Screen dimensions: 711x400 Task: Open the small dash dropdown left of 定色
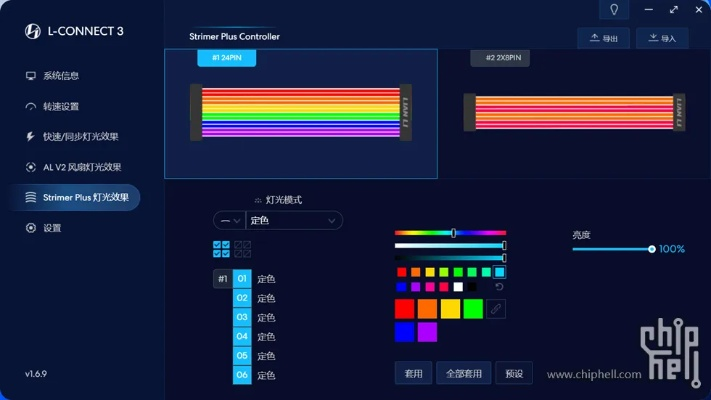point(229,220)
